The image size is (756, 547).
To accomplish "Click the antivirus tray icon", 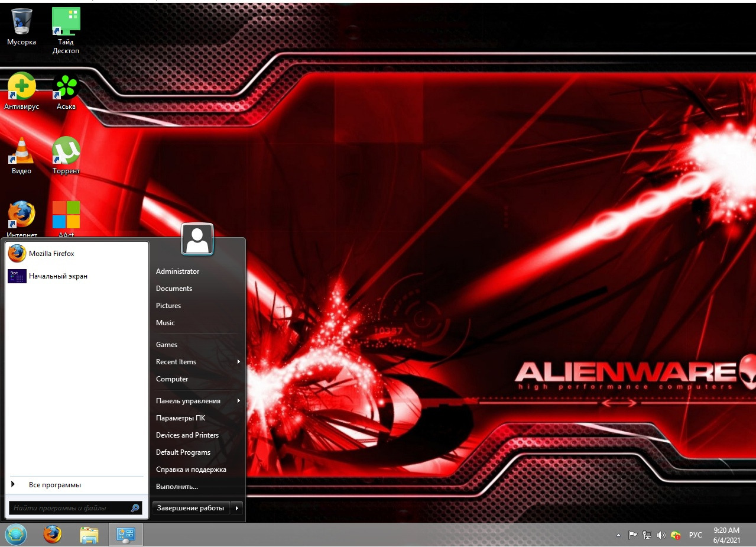I will pos(676,535).
